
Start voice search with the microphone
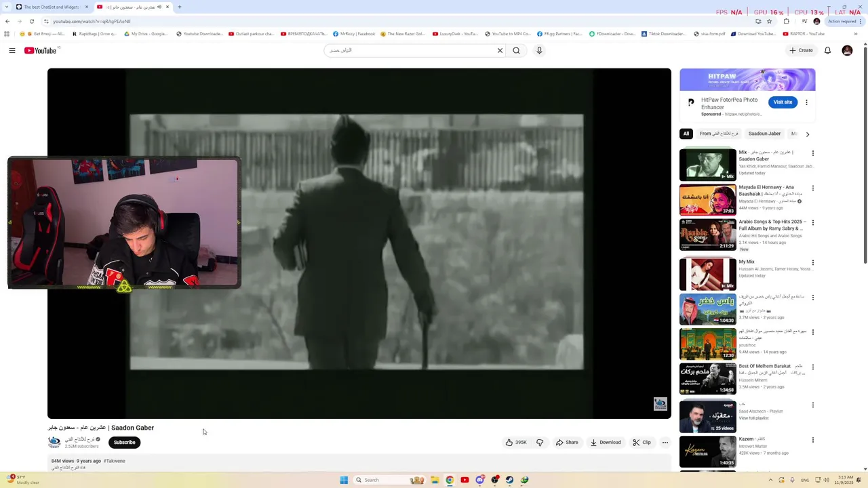tap(539, 50)
